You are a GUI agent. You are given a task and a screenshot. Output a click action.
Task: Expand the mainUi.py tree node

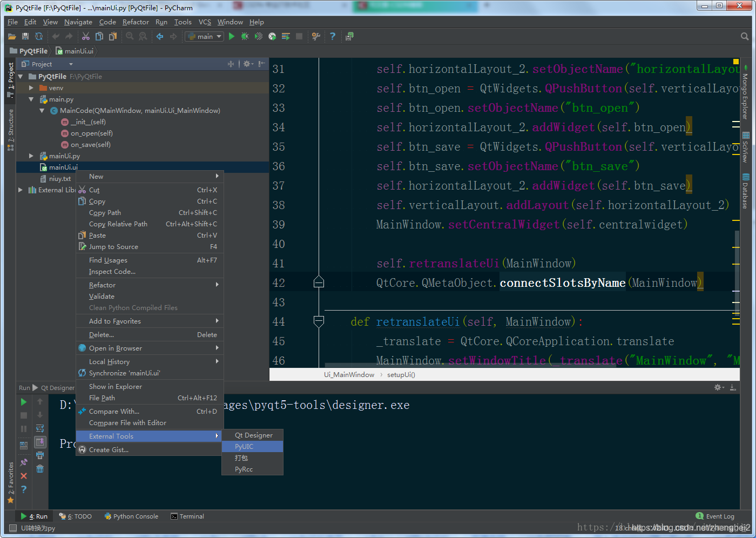click(31, 156)
